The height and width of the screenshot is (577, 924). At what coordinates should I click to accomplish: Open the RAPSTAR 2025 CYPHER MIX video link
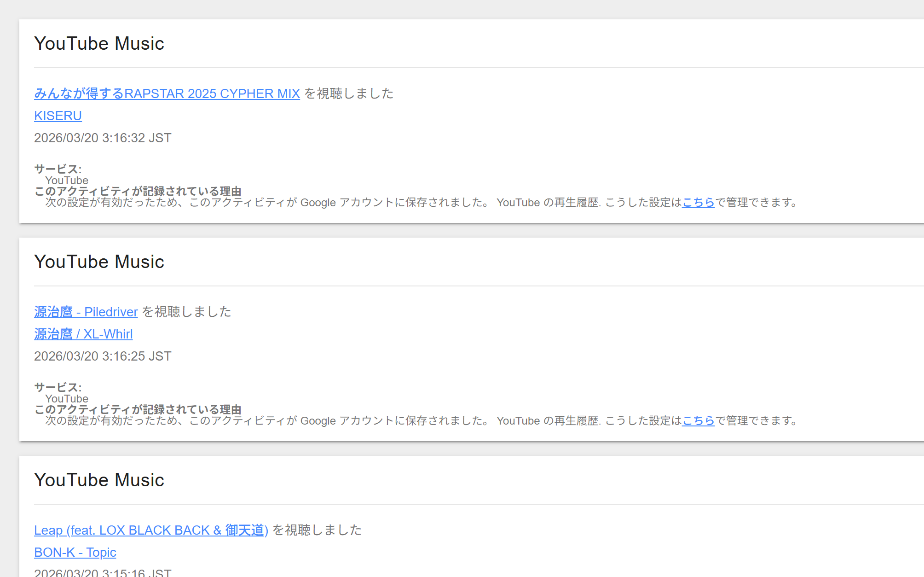point(167,93)
